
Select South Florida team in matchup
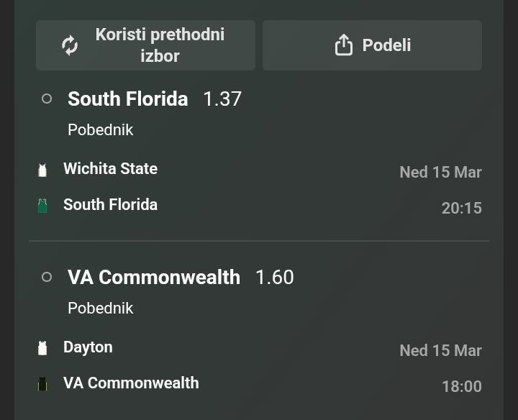[110, 205]
